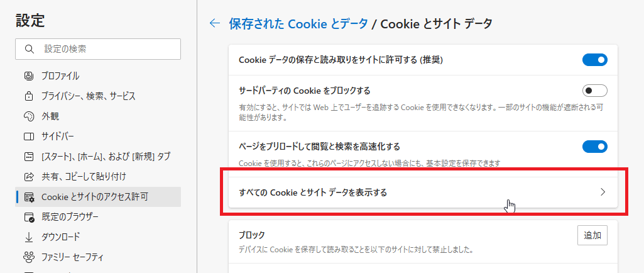Turn off page preloading toggle
The height and width of the screenshot is (273, 644).
point(594,147)
